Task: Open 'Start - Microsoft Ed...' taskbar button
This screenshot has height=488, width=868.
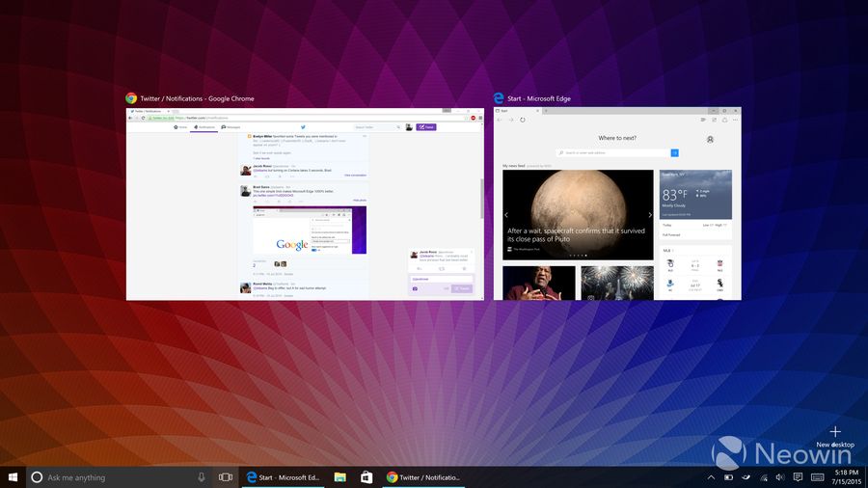Action: [283, 477]
